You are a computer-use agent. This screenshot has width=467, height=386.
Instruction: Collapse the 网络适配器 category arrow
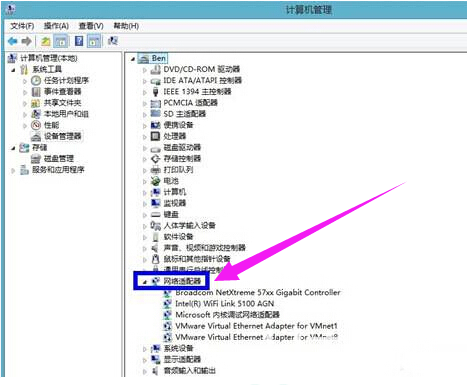145,282
